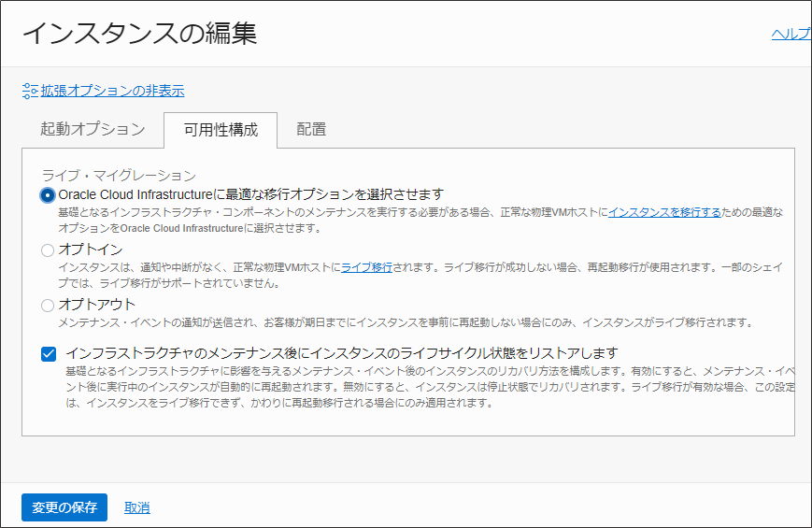Open the ライブ移行 link
The image size is (812, 528).
pos(366,267)
